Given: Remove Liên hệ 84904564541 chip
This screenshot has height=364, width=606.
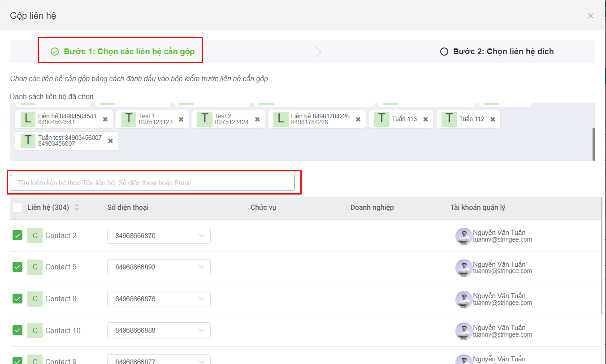Looking at the screenshot, I should click(105, 119).
